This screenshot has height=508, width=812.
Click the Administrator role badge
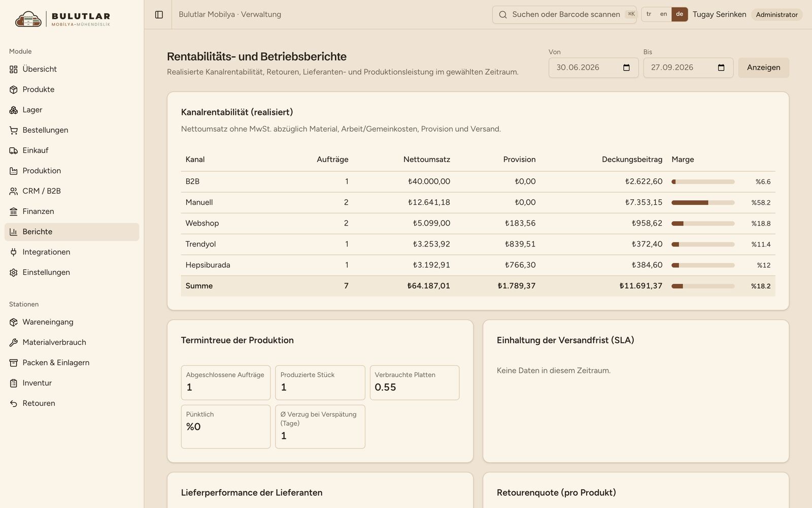pyautogui.click(x=776, y=15)
